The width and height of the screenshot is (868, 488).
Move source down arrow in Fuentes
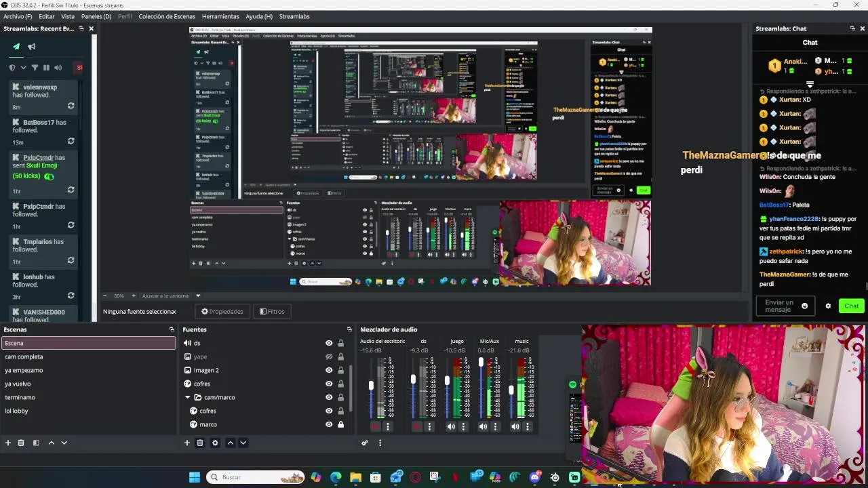click(243, 443)
